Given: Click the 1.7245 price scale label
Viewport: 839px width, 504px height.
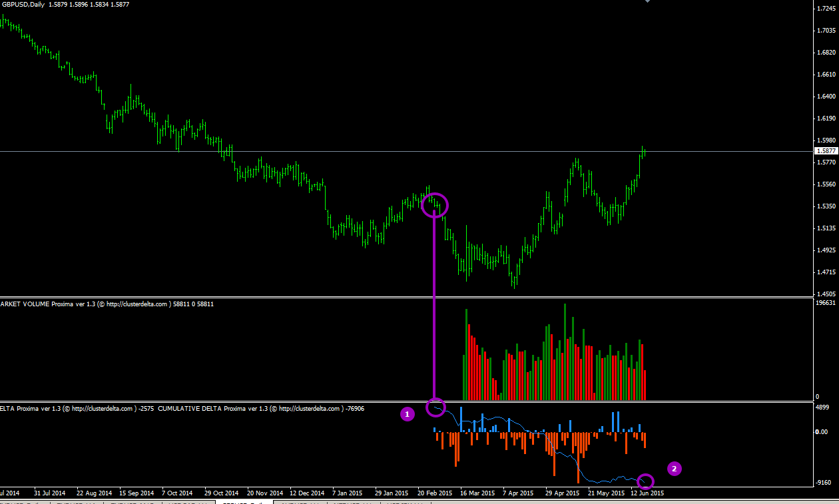Looking at the screenshot, I should click(x=826, y=9).
